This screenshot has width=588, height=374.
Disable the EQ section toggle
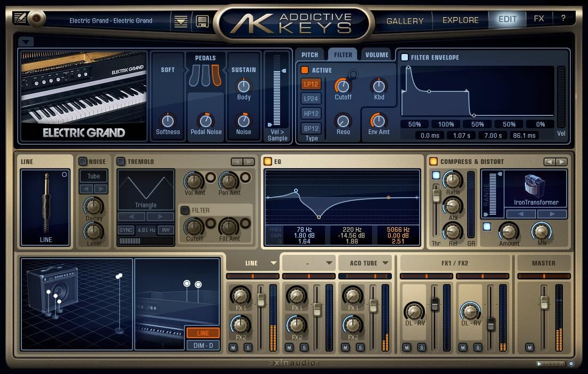click(268, 161)
